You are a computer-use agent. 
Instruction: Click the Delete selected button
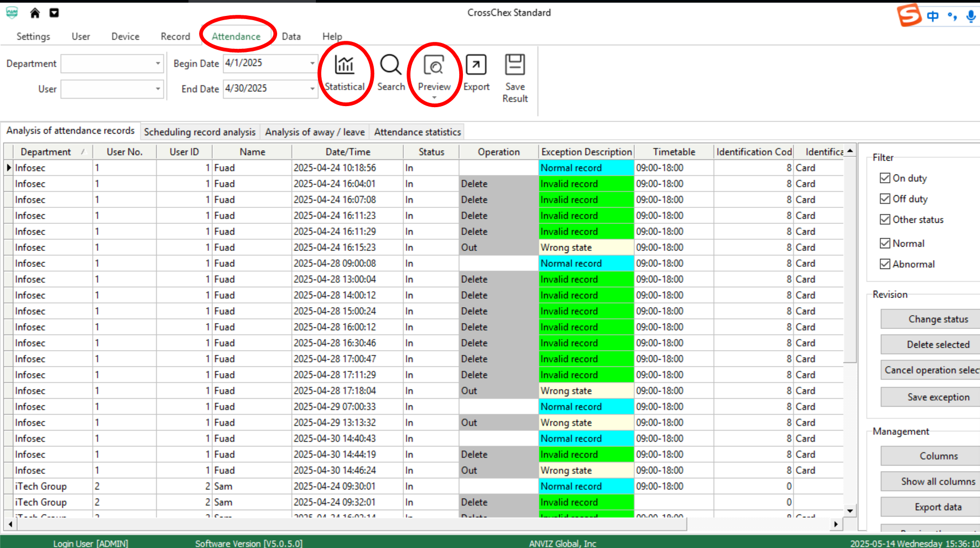(931, 344)
